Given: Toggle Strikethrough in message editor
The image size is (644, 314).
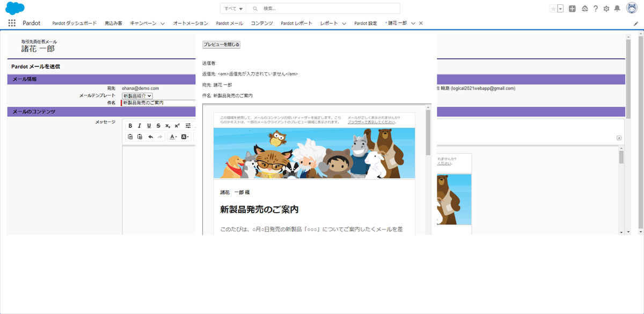Looking at the screenshot, I should pos(158,125).
